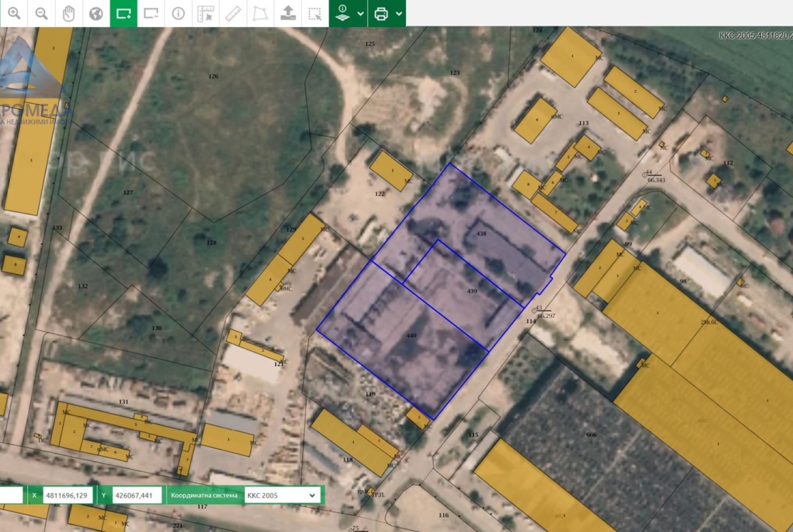The image size is (793, 532).
Task: Click the zoom out magnifier tool
Action: coord(41,14)
